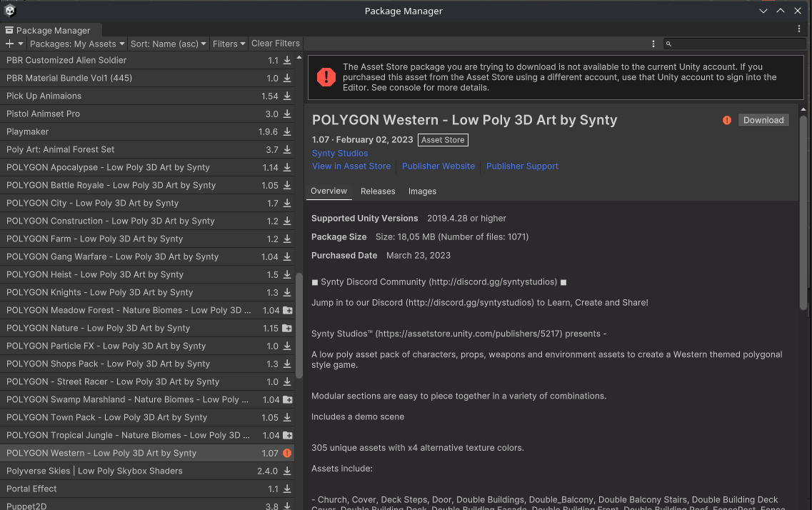Open the View in Asset Store link
812x510 pixels.
pos(351,166)
